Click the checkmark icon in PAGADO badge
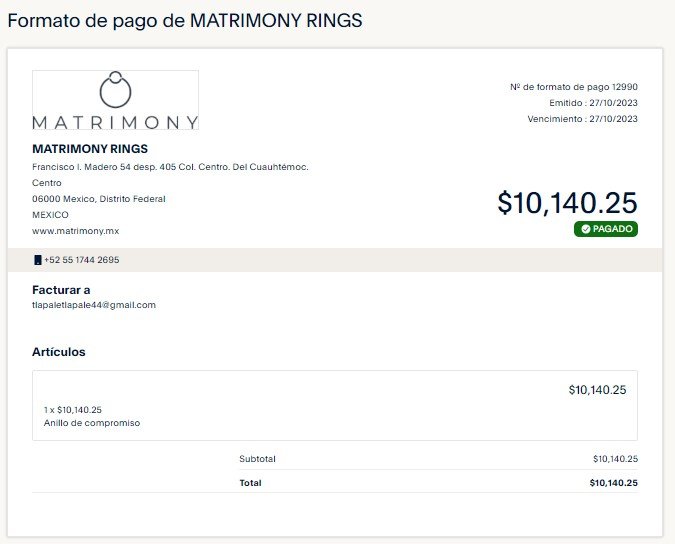Viewport: 675px width, 544px height. click(585, 229)
